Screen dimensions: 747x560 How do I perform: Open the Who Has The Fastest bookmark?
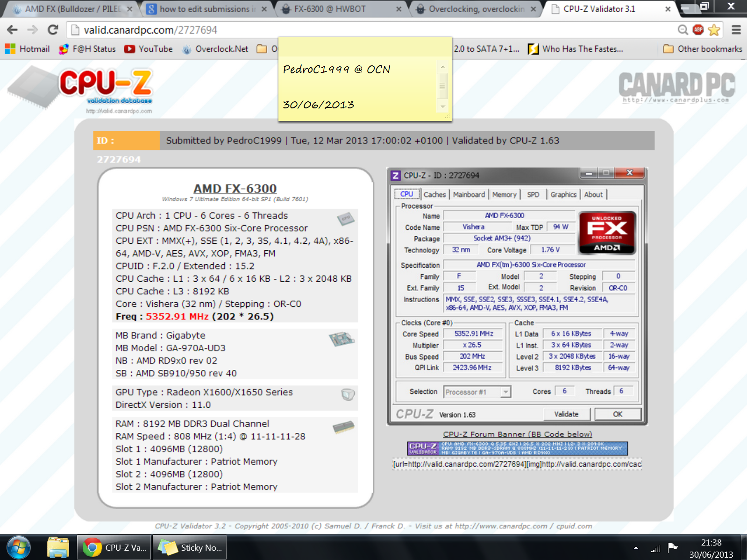(576, 49)
